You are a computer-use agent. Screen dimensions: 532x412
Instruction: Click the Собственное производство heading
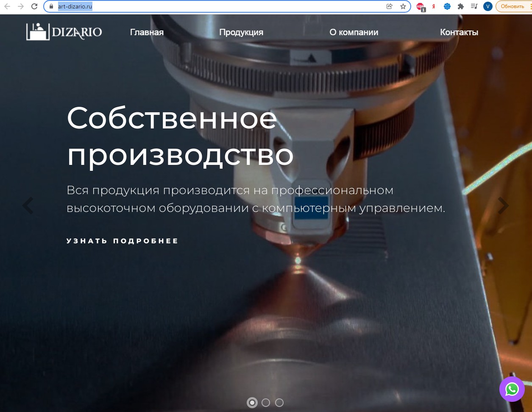[x=180, y=137]
